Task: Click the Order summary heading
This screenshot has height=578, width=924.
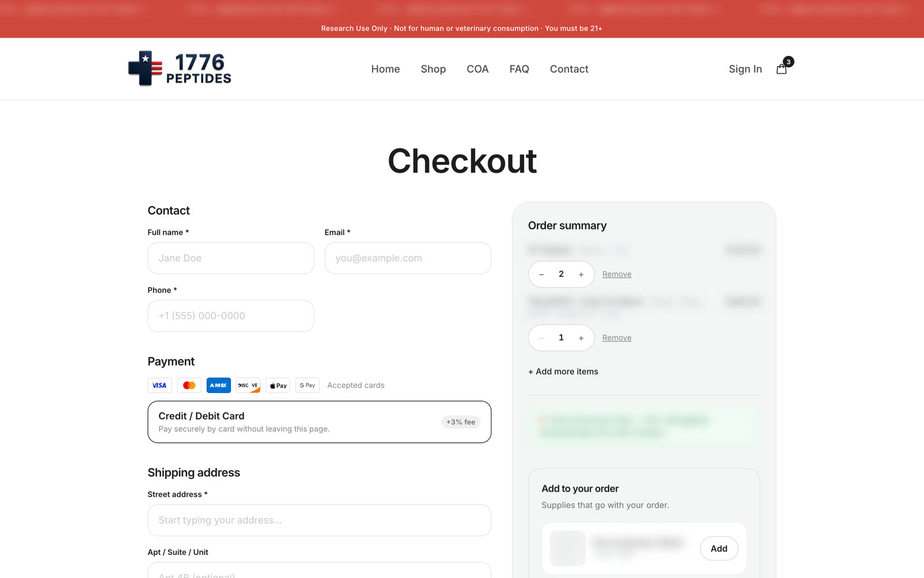Action: click(x=567, y=225)
